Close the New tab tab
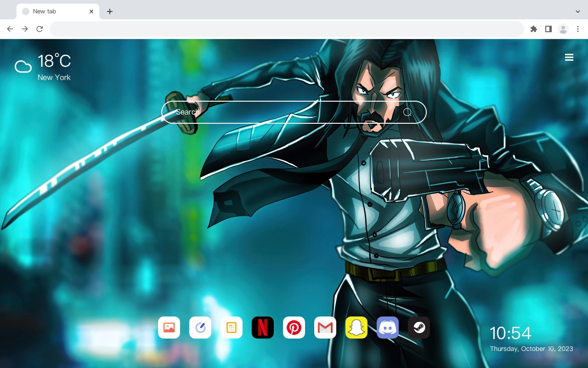 pos(92,11)
